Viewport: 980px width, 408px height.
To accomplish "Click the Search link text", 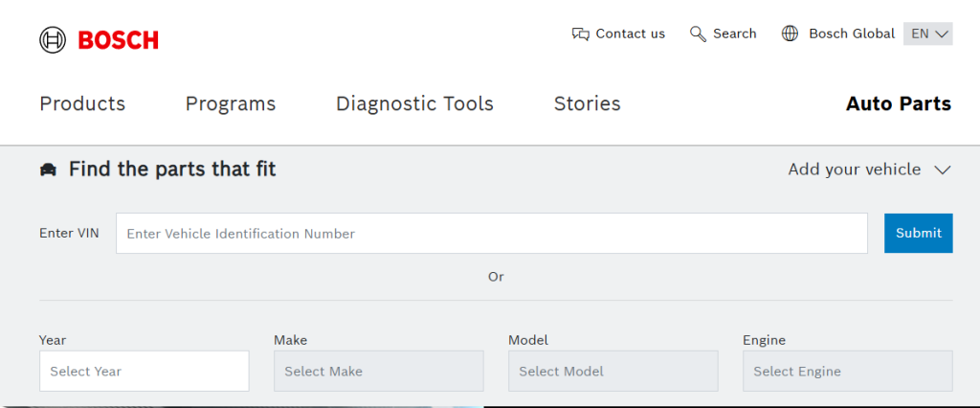I will (x=735, y=34).
